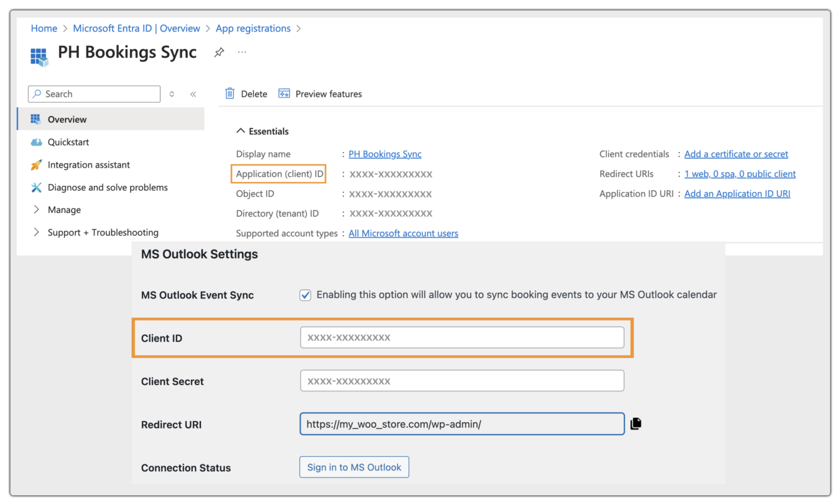Click Sign in to MS Outlook button
840x504 pixels.
(x=354, y=467)
